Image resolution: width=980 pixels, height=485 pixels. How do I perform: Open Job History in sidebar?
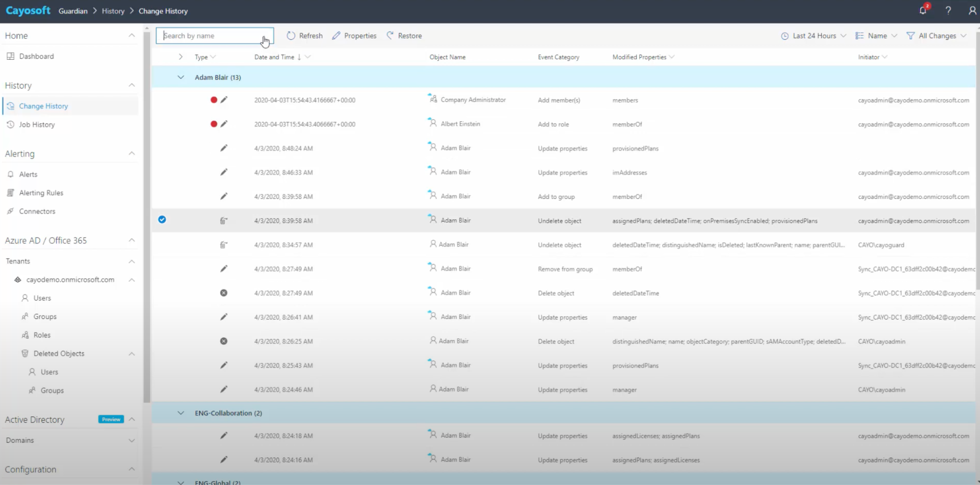click(x=37, y=125)
